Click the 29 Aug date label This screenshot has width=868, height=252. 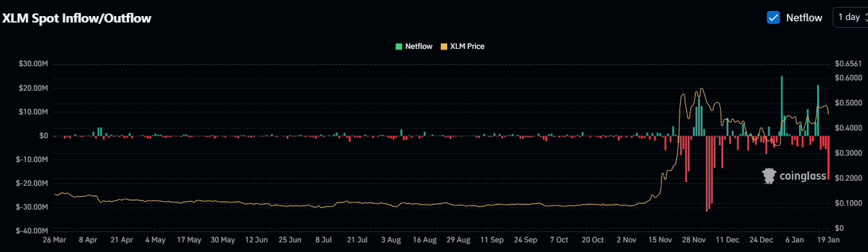click(458, 240)
